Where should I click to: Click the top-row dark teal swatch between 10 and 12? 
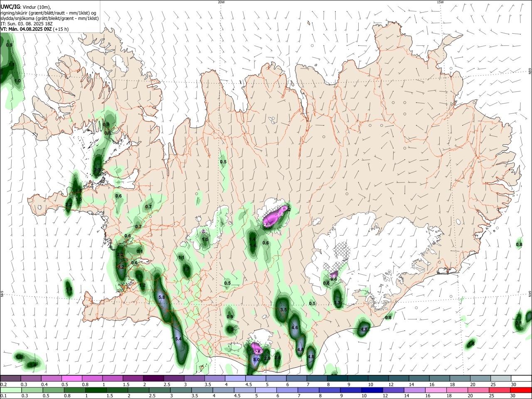[x=377, y=378]
